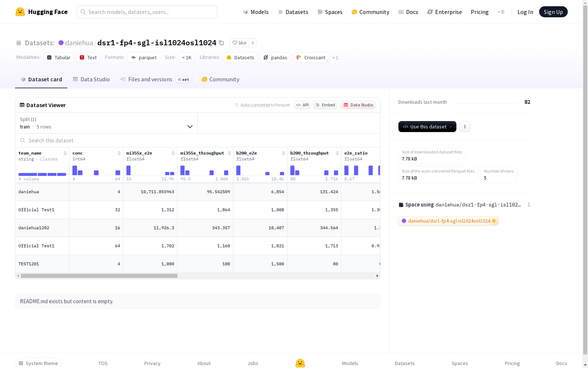The image size is (588, 368).
Task: Open the dataset options three-dot menu
Action: click(x=465, y=127)
